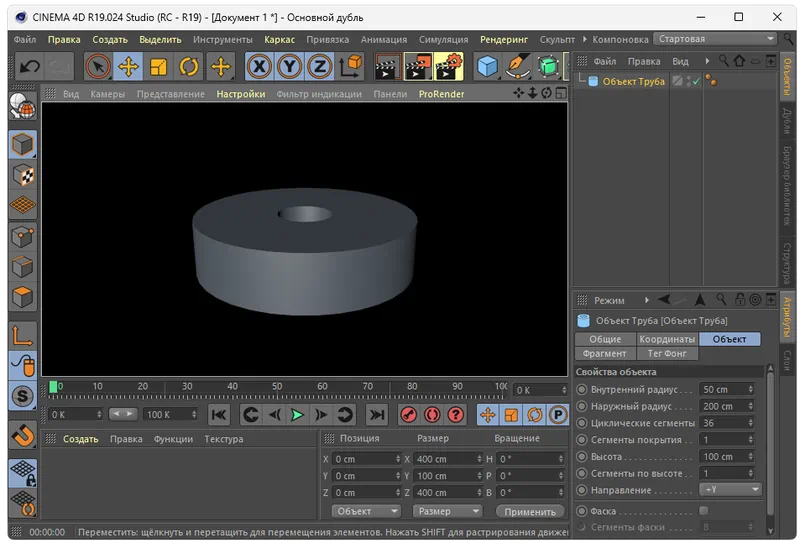Expand the Режим menu arrow

tap(647, 300)
